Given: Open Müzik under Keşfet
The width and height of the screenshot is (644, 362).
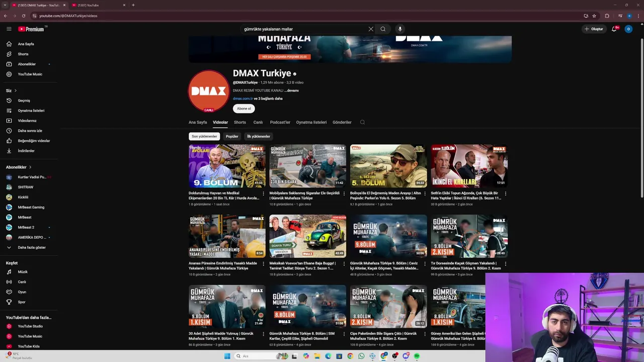Looking at the screenshot, I should [x=23, y=272].
